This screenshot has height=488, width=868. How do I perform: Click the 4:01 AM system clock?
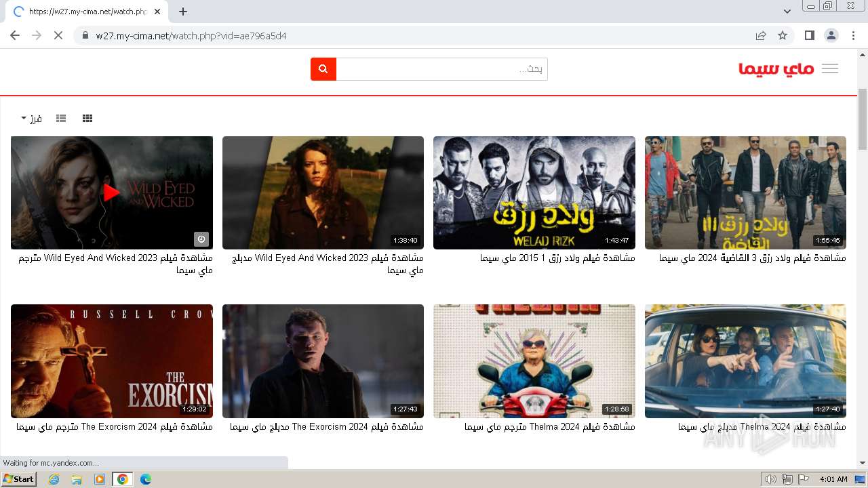[833, 479]
